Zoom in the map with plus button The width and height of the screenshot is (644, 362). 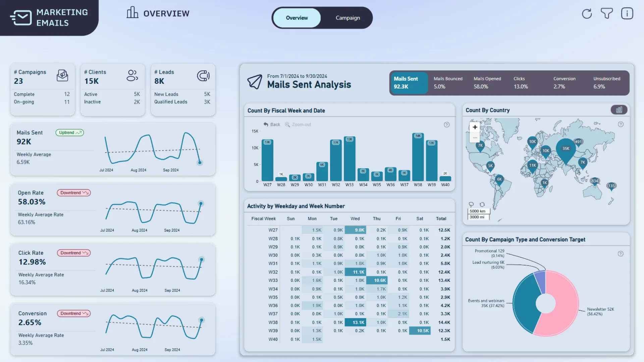click(475, 127)
